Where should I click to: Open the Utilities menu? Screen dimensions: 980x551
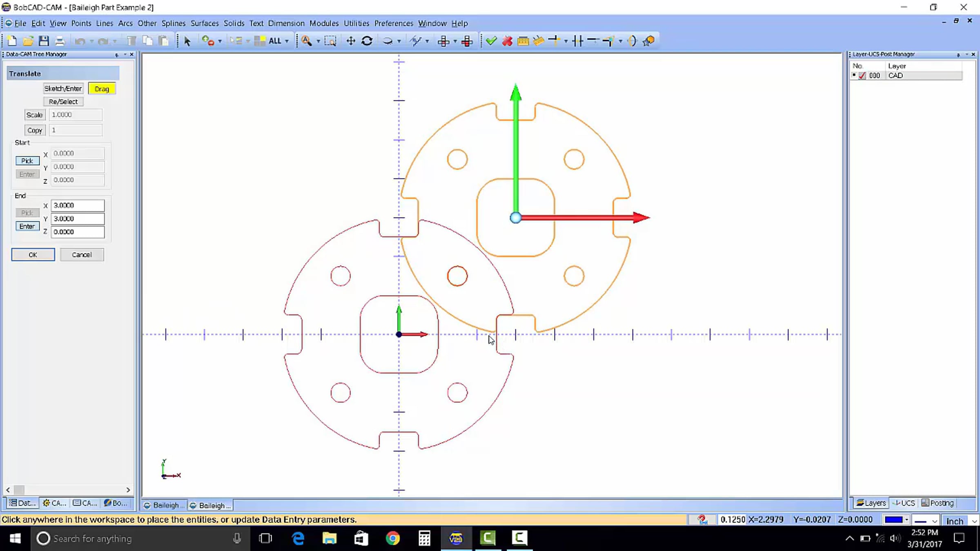click(x=356, y=23)
